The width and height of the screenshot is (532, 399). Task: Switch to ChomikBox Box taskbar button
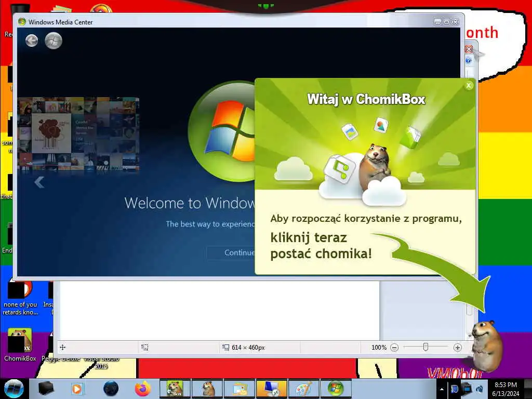click(x=175, y=389)
